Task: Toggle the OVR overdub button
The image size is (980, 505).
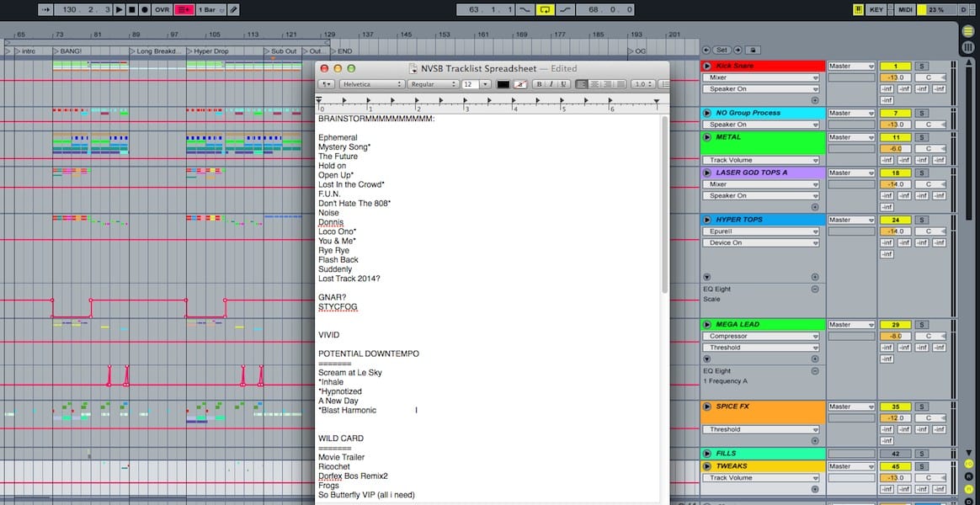Action: click(x=162, y=9)
